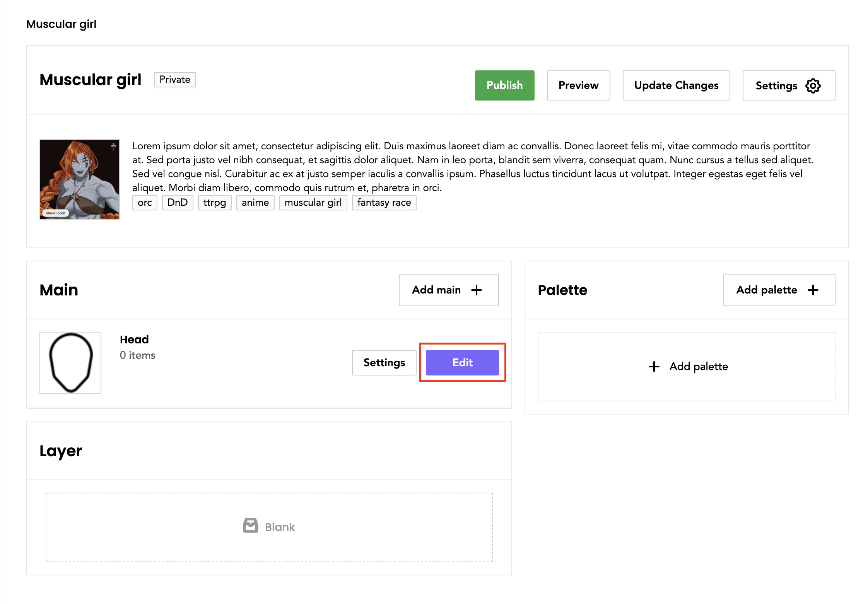Select the DnD tag
Image resolution: width=868 pixels, height=604 pixels.
point(178,203)
